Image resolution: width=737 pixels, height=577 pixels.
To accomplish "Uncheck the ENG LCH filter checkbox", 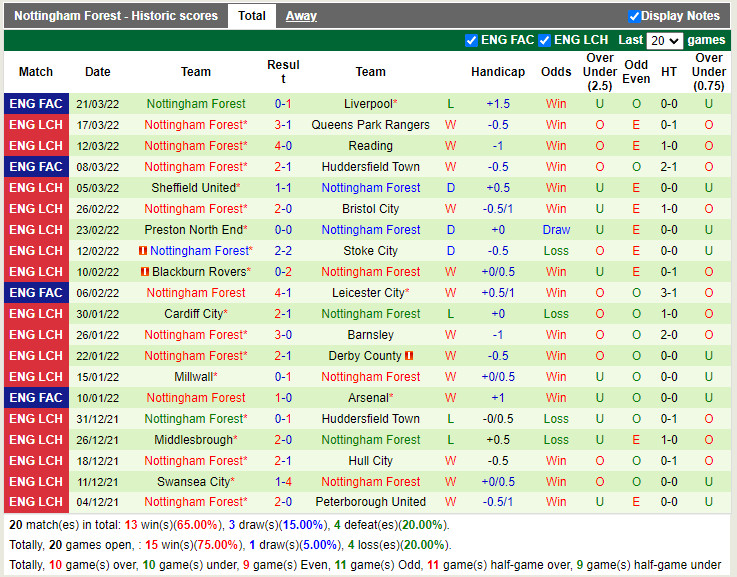I will (545, 41).
